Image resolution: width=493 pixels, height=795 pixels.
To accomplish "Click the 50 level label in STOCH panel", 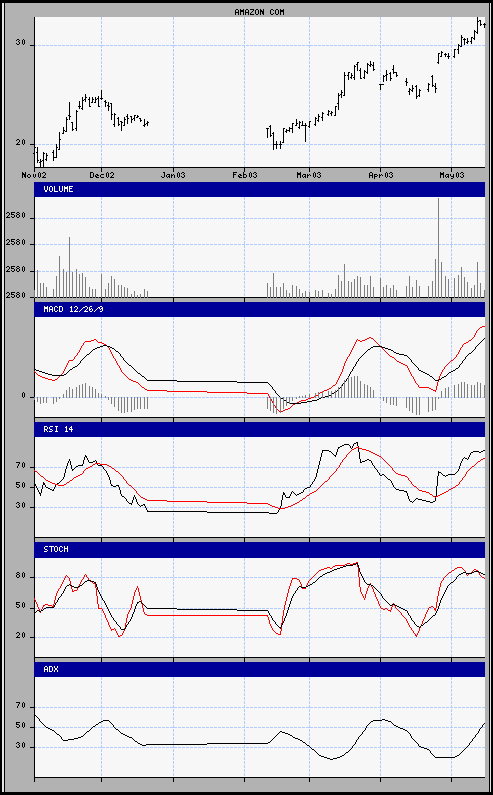I will [x=20, y=606].
